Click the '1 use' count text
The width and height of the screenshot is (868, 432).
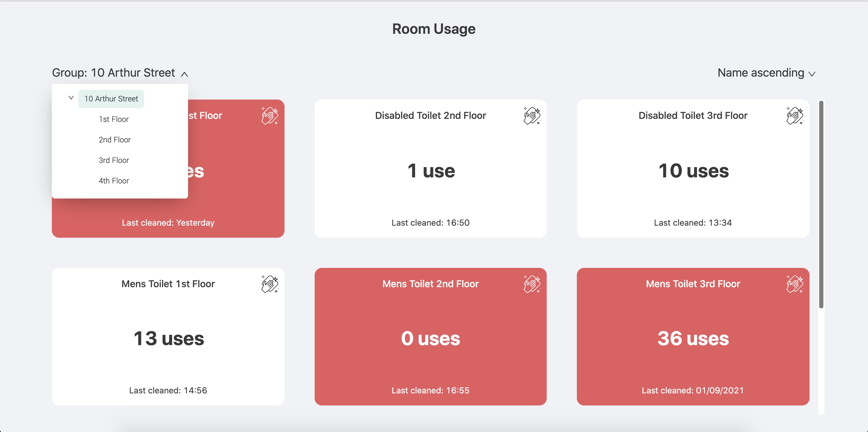pos(431,171)
